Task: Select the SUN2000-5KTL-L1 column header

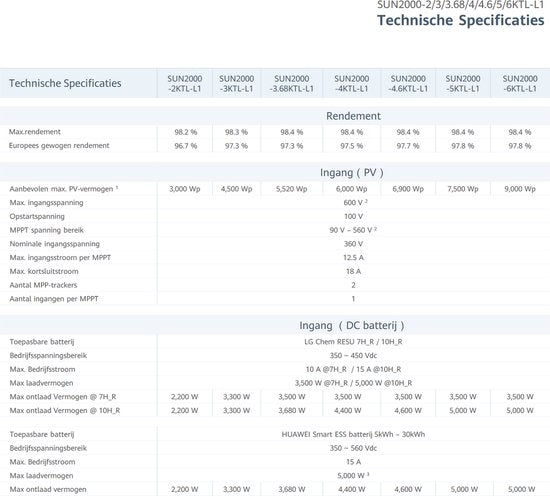Action: 463,83
